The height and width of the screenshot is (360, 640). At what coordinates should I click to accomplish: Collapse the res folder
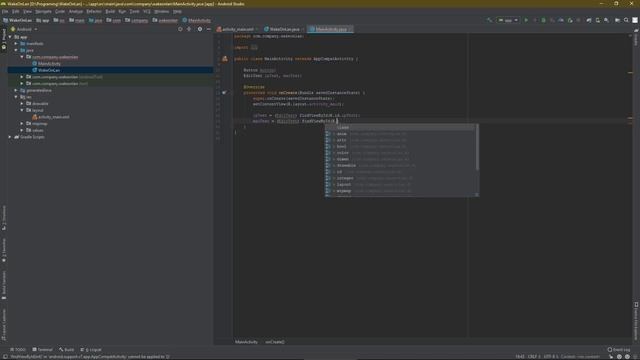[x=16, y=97]
